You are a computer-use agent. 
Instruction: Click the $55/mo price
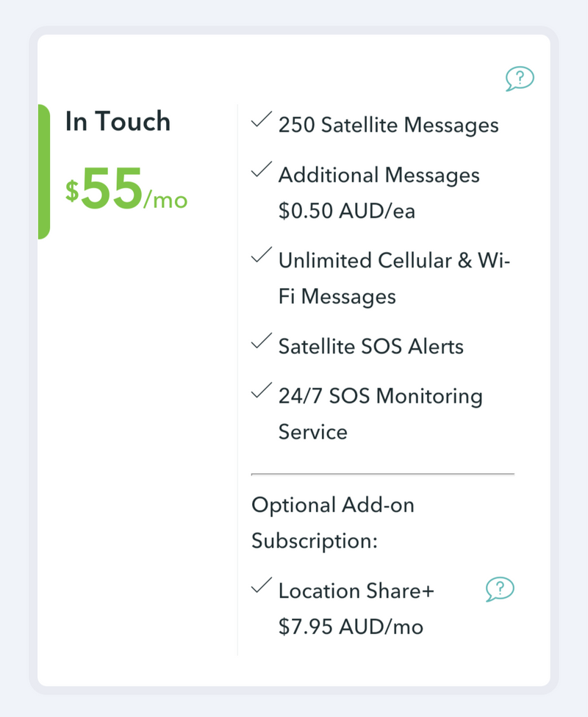coord(126,190)
